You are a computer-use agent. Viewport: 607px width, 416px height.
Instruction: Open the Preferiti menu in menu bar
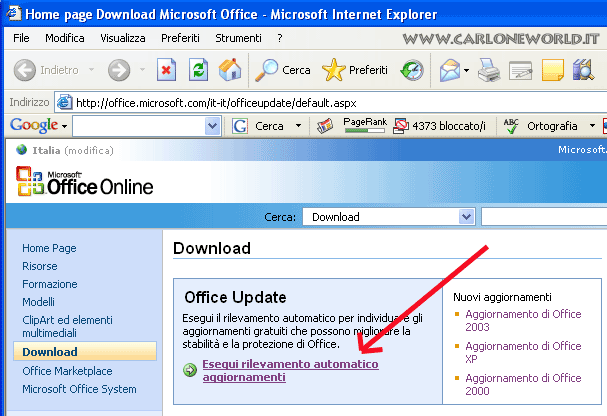point(180,38)
